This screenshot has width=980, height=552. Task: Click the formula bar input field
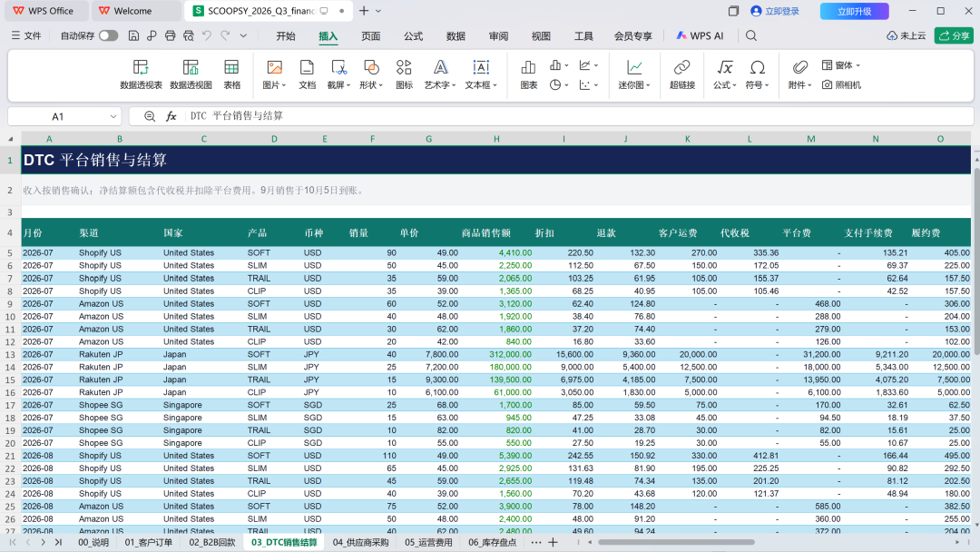(578, 116)
